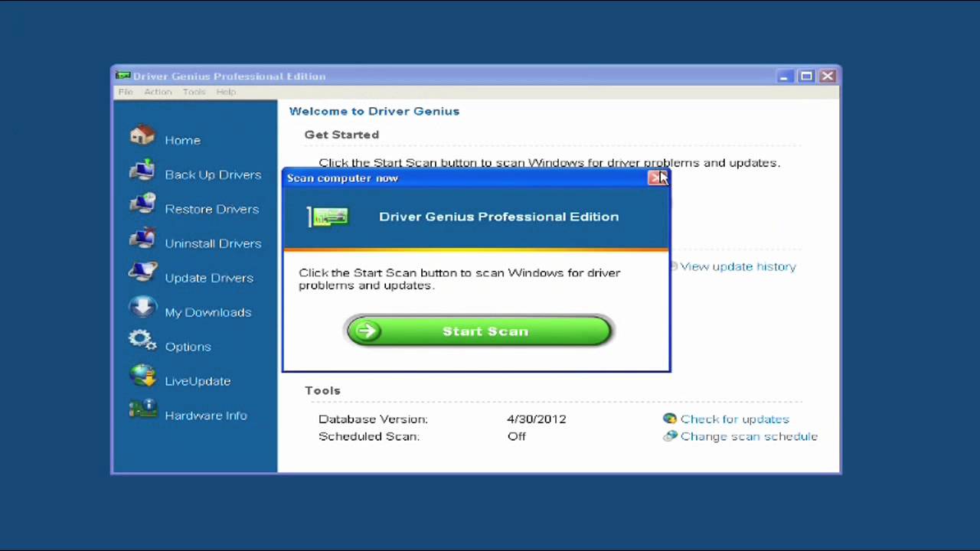The image size is (980, 551).
Task: Open the Tools menu
Action: [194, 91]
